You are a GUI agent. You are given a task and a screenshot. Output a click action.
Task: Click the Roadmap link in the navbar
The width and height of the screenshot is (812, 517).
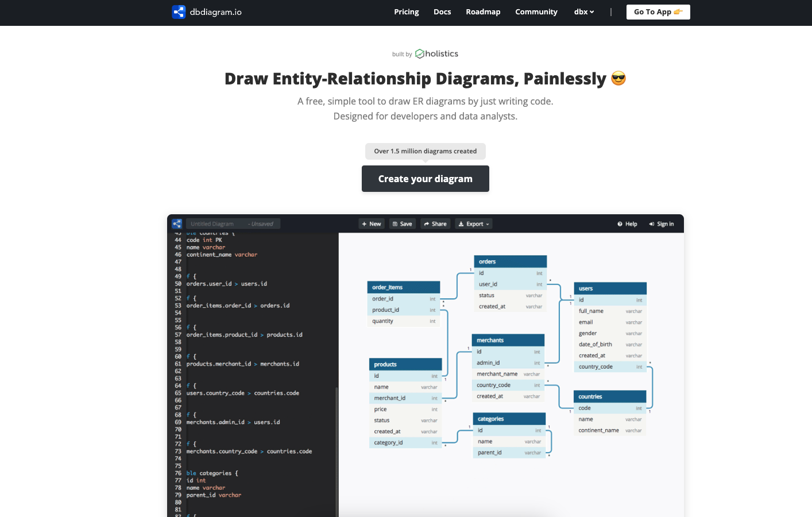click(x=483, y=11)
